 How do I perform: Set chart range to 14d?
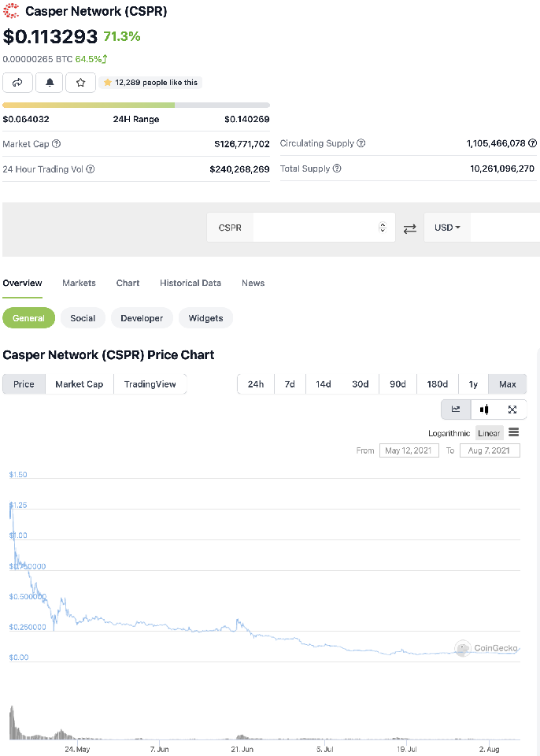click(324, 384)
